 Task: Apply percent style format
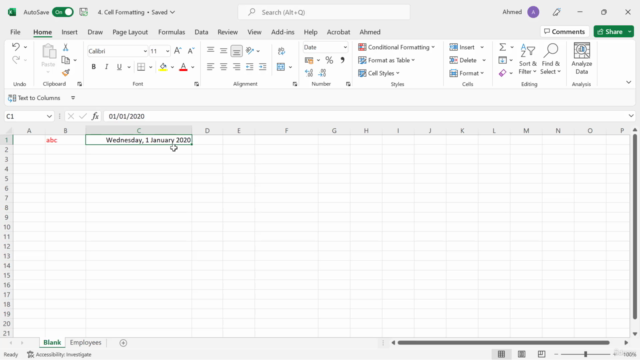[329, 60]
